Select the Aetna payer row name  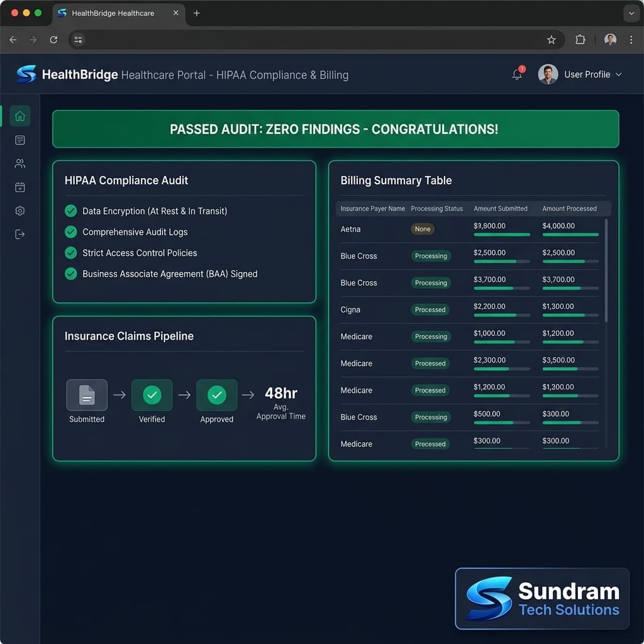pyautogui.click(x=350, y=229)
